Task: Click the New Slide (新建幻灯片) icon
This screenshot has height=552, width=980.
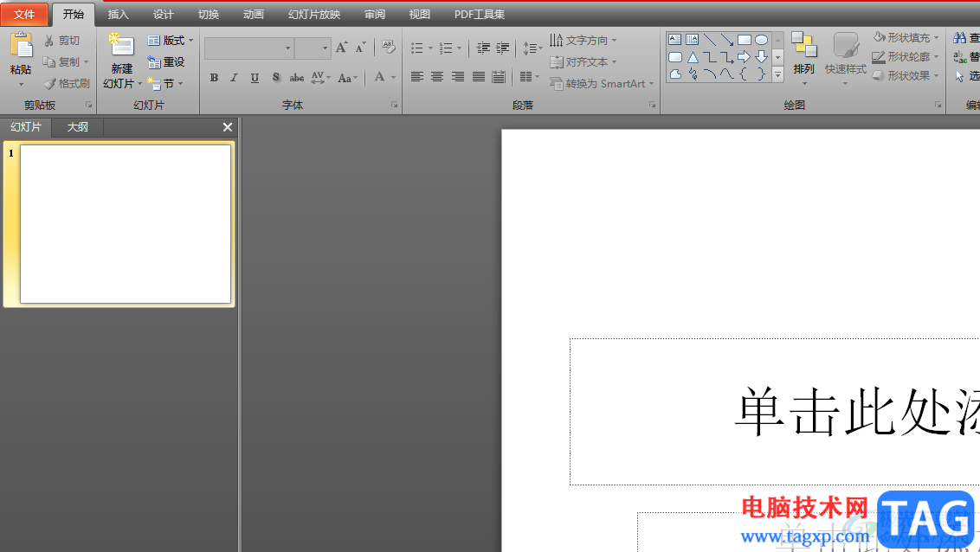Action: pyautogui.click(x=121, y=46)
